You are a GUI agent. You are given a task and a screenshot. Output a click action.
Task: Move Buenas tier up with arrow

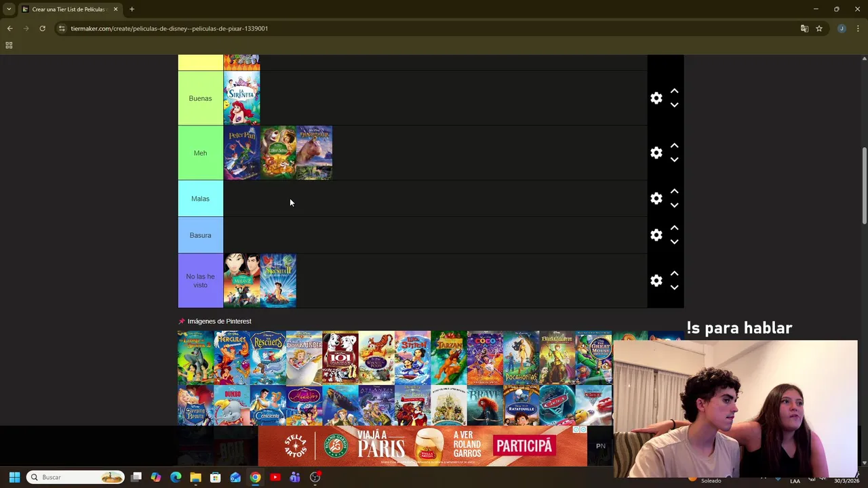(674, 91)
